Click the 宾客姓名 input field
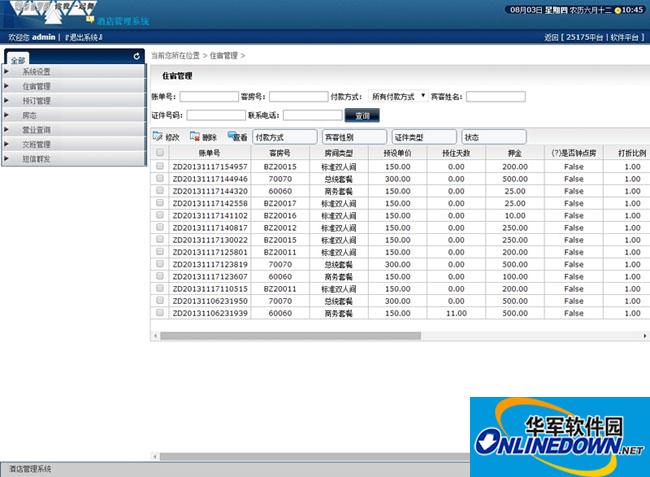This screenshot has height=477, width=650. pos(496,97)
